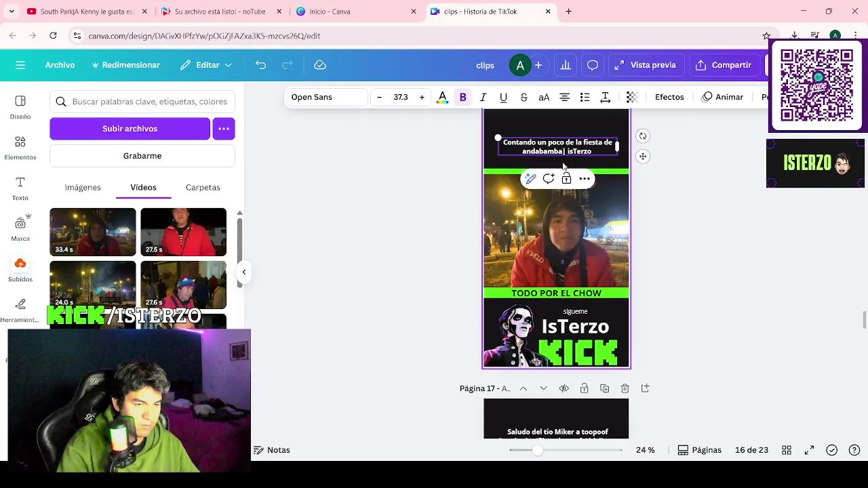Expand the Editar mode dropdown
The height and width of the screenshot is (488, 868).
206,65
